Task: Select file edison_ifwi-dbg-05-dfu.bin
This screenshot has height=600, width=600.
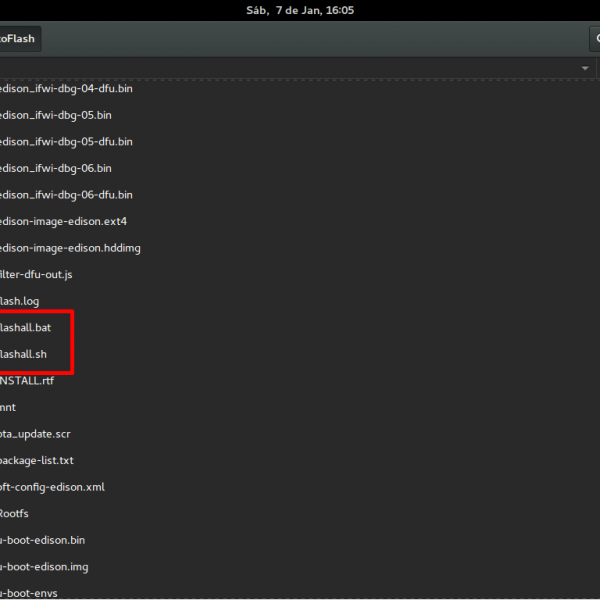Action: [x=66, y=142]
